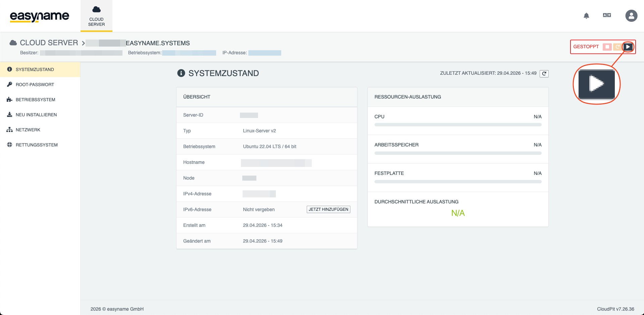
Task: Open the notifications bell
Action: (586, 16)
